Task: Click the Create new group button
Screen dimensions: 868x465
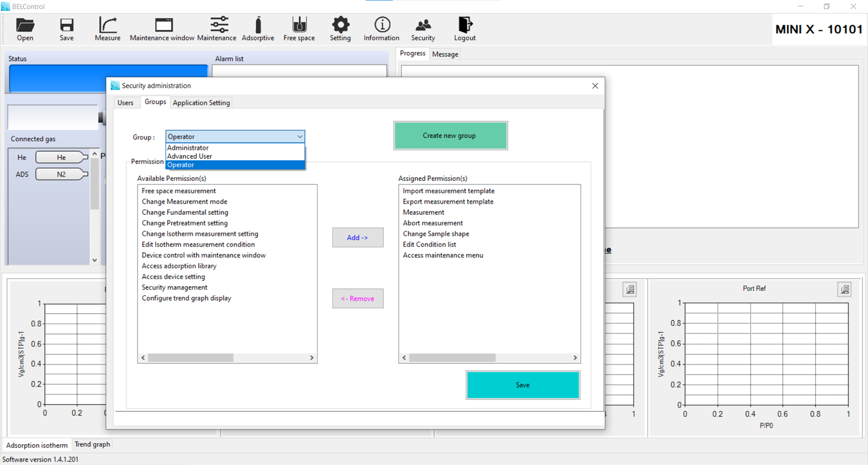Action: click(450, 135)
